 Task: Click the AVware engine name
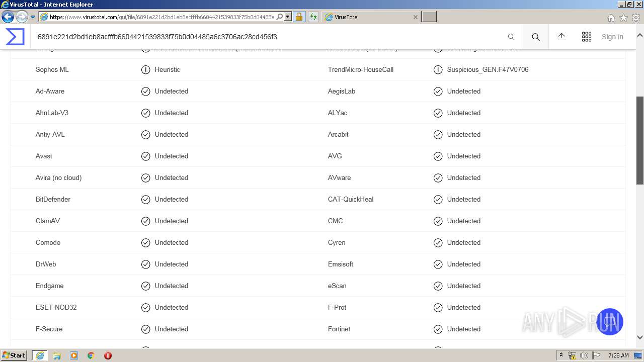click(340, 177)
